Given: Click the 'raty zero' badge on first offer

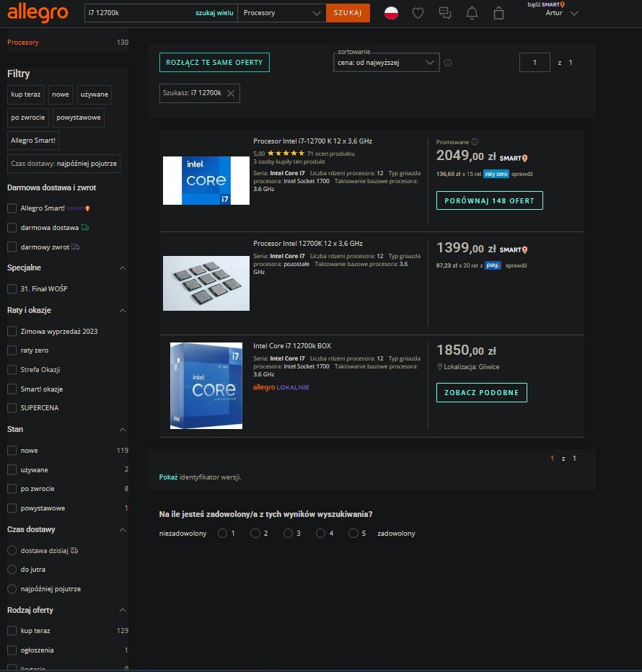Looking at the screenshot, I should tap(496, 174).
